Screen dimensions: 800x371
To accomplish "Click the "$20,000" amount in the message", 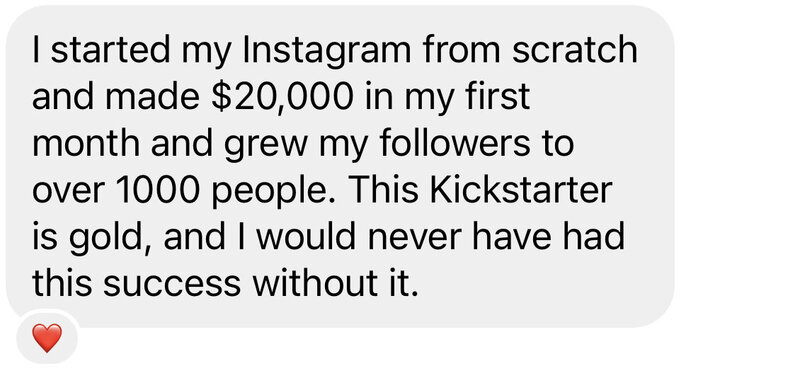I will pos(282,96).
